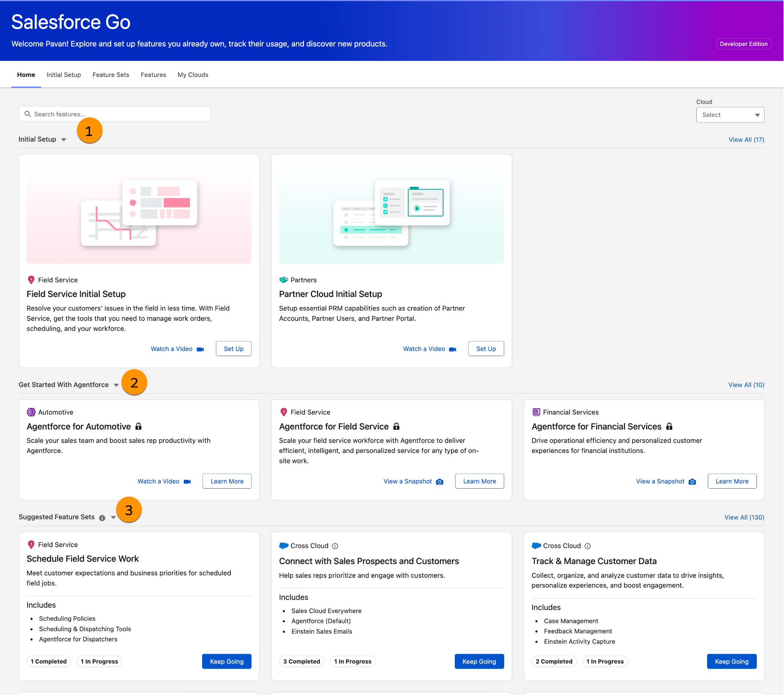Viewport: 784px width, 695px height.
Task: Click View All (17) link
Action: (x=746, y=140)
